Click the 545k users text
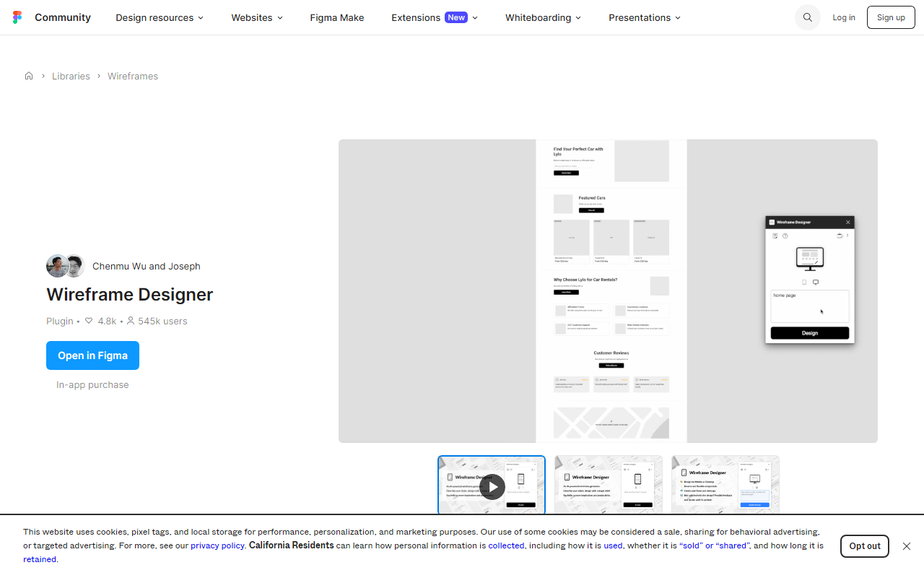 [162, 321]
